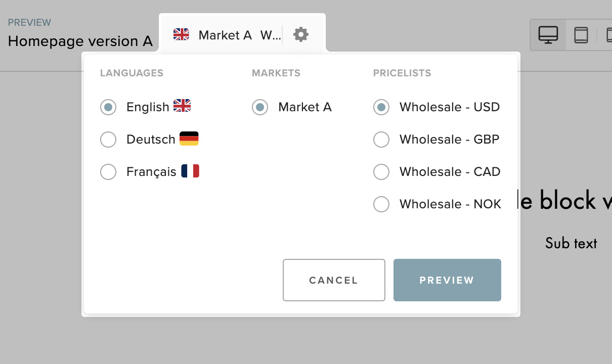Click the settings gear icon
This screenshot has height=364, width=612.
pyautogui.click(x=301, y=34)
